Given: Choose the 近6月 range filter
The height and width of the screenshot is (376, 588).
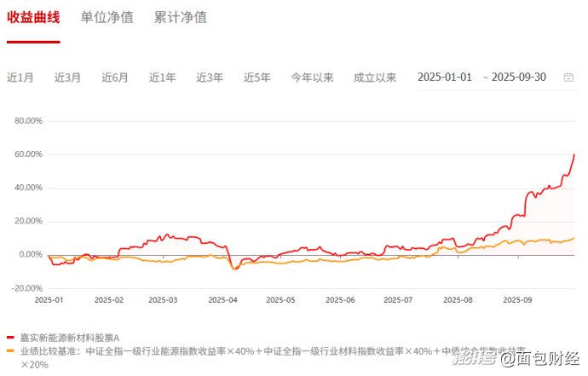Looking at the screenshot, I should [x=115, y=78].
